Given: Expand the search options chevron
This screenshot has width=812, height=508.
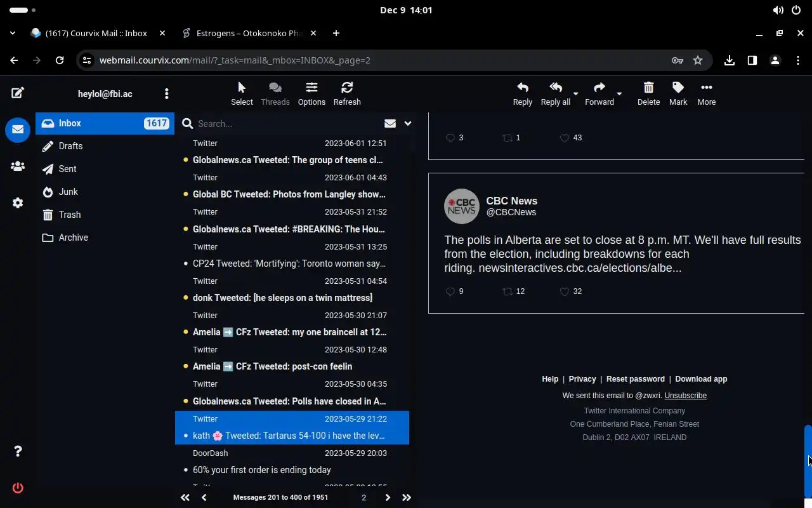Looking at the screenshot, I should [x=408, y=124].
